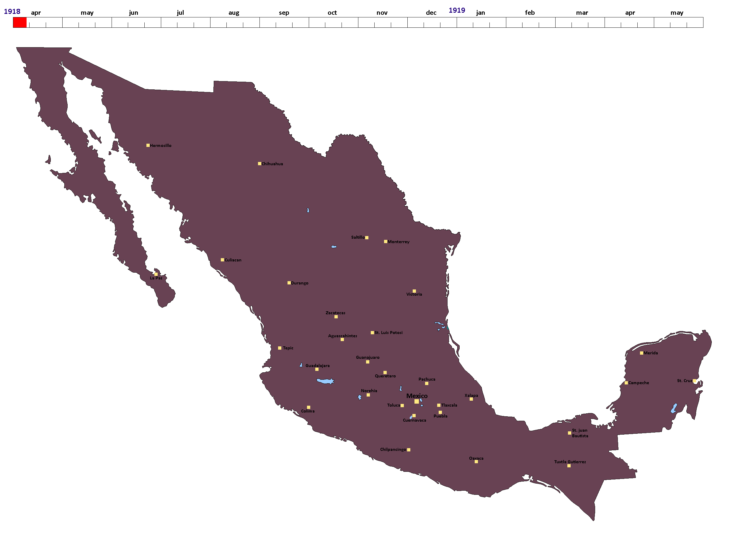
Task: Click the timeline month label 'nov'
Action: coord(382,13)
